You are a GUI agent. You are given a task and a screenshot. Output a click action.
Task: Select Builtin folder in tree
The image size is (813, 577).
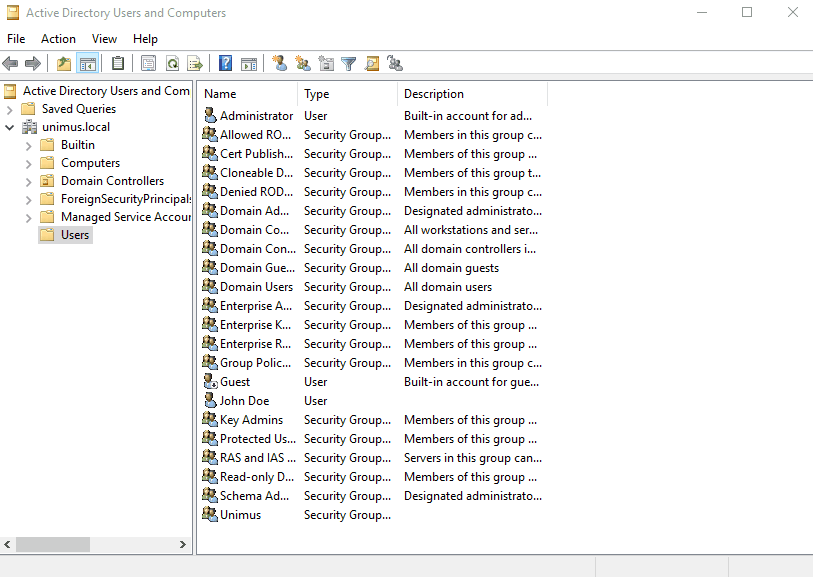(x=68, y=145)
